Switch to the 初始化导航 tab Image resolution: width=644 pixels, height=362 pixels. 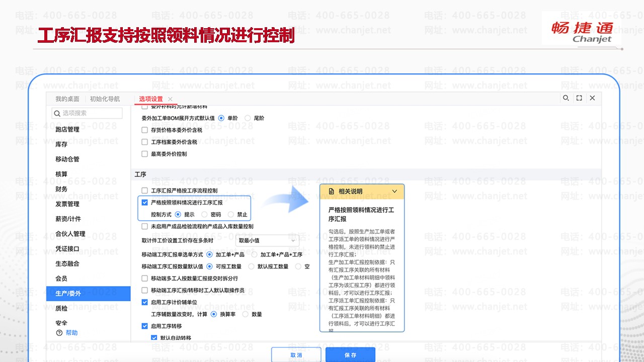pyautogui.click(x=105, y=99)
